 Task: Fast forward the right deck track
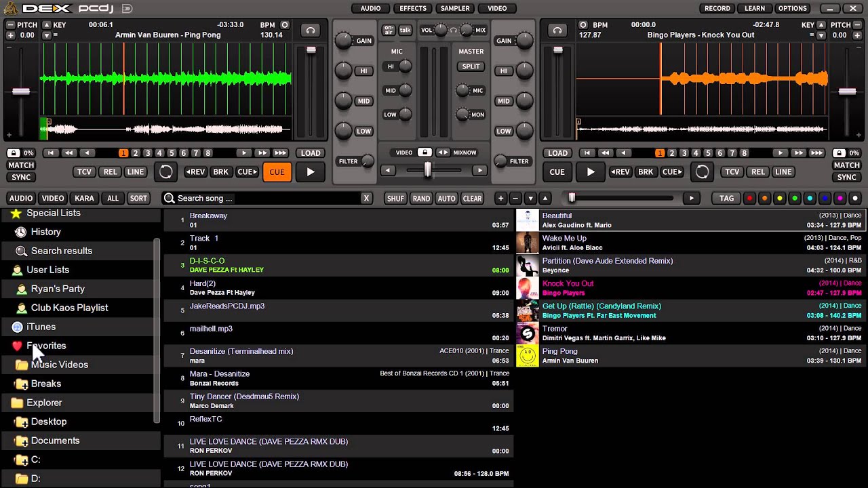[x=800, y=153]
